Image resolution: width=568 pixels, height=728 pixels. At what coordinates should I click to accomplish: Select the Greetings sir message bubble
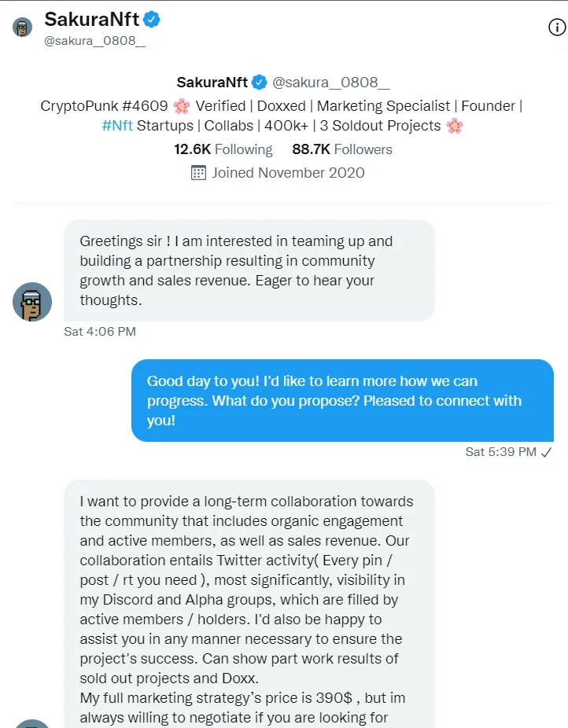[x=249, y=270]
